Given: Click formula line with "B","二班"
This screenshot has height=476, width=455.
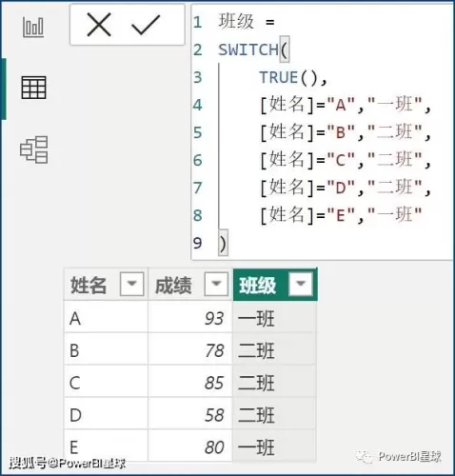Looking at the screenshot, I should click(345, 132).
